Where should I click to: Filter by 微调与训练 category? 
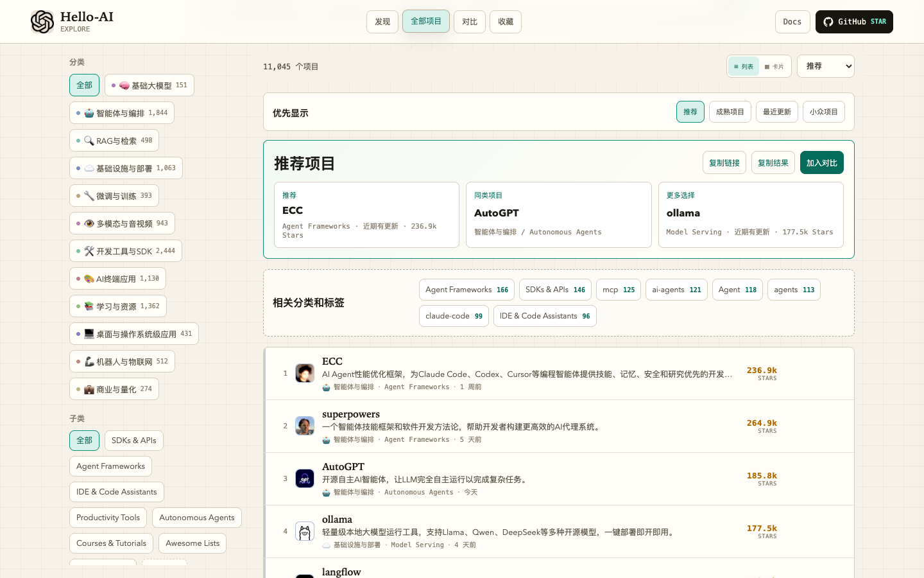[x=114, y=196]
